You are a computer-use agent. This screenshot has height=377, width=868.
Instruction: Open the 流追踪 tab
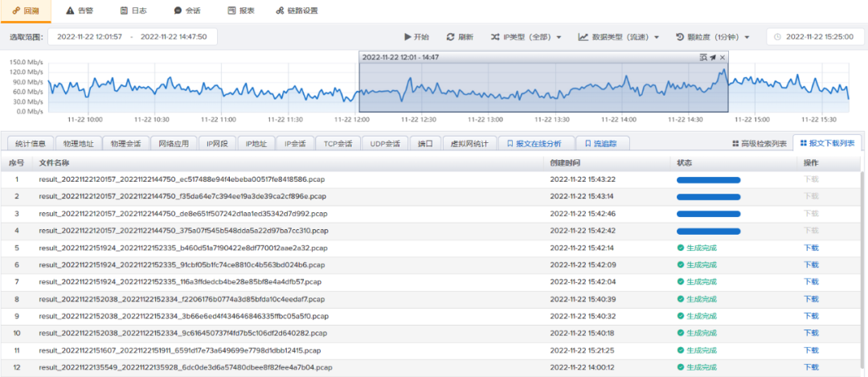(x=602, y=143)
